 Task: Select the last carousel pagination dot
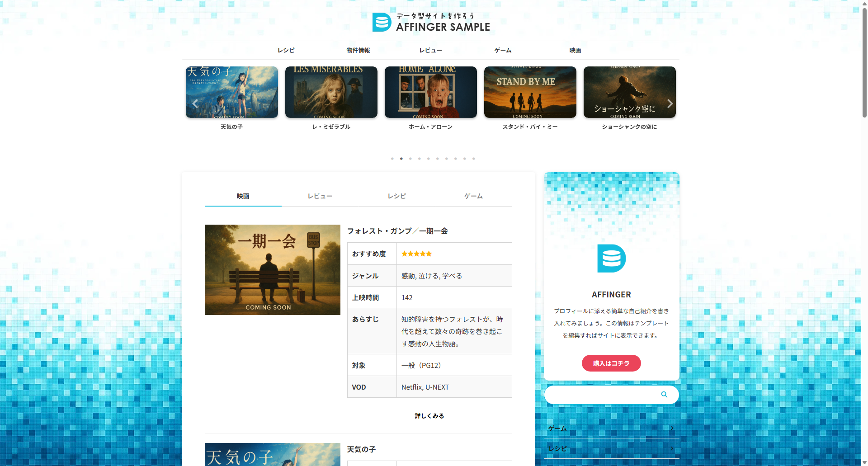coord(474,159)
